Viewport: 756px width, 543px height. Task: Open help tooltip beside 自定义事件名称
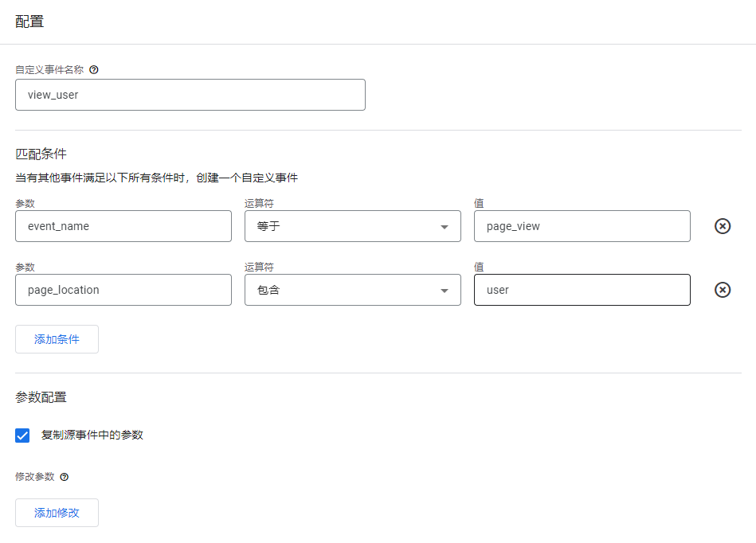pyautogui.click(x=94, y=70)
